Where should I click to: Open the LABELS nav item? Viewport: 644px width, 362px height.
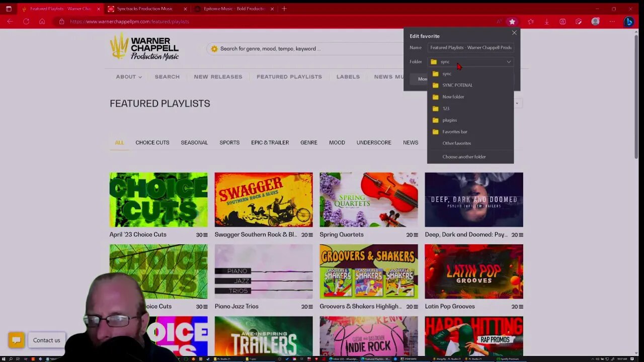[x=348, y=77]
